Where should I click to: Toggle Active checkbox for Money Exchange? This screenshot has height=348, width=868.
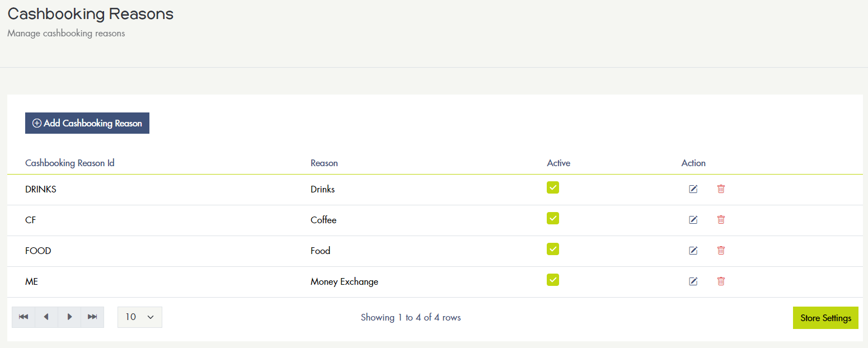[553, 280]
